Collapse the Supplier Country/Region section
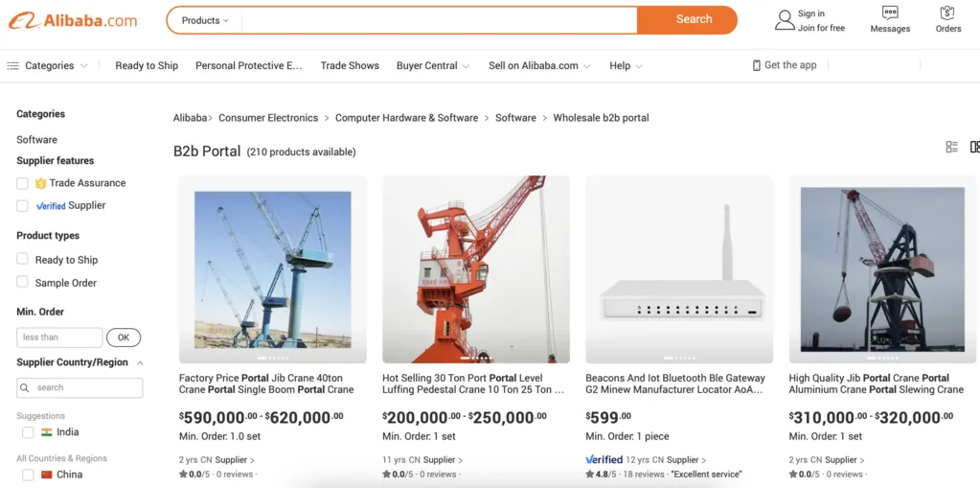 (x=140, y=363)
